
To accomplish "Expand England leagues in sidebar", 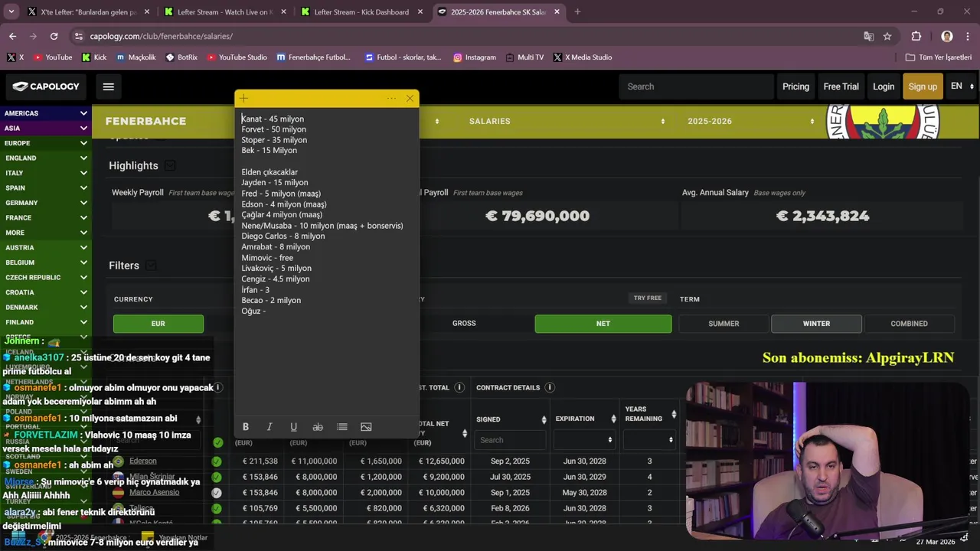I will pos(46,158).
